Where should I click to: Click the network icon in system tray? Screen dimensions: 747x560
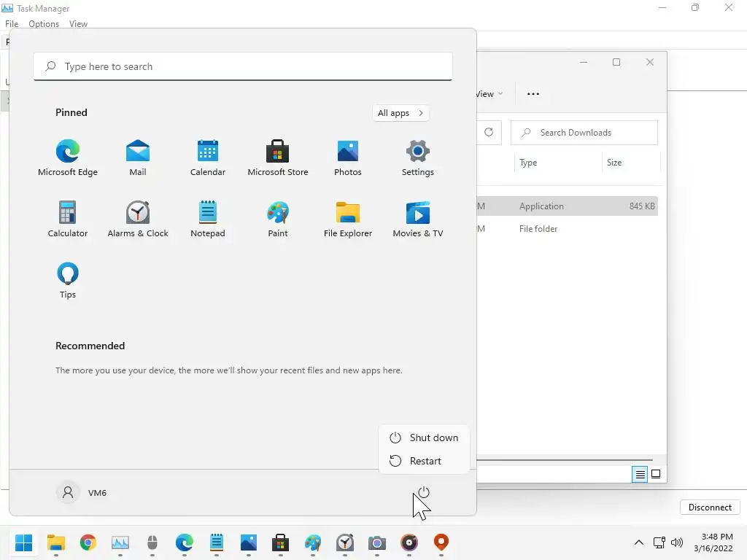pos(659,542)
